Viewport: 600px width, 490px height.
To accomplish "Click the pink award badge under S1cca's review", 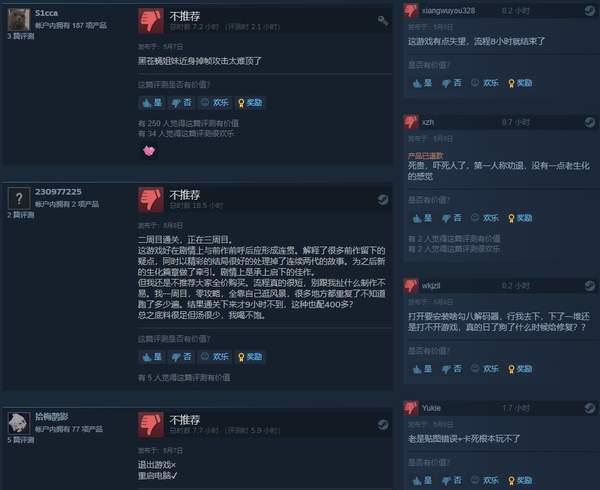I will [149, 151].
